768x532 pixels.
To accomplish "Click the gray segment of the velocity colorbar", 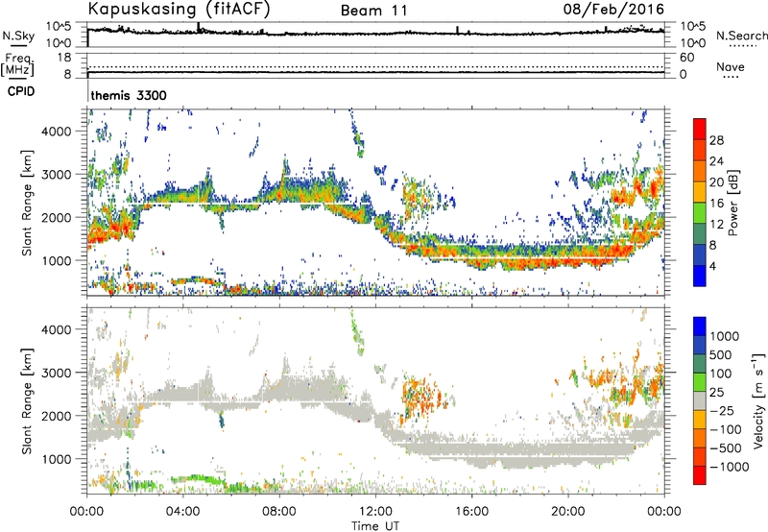I will tap(700, 400).
